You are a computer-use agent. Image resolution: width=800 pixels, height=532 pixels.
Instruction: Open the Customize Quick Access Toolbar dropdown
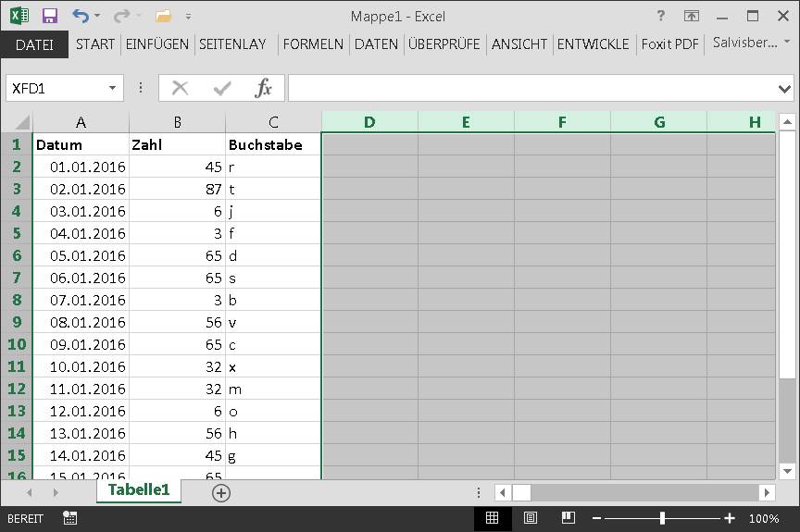pyautogui.click(x=188, y=17)
